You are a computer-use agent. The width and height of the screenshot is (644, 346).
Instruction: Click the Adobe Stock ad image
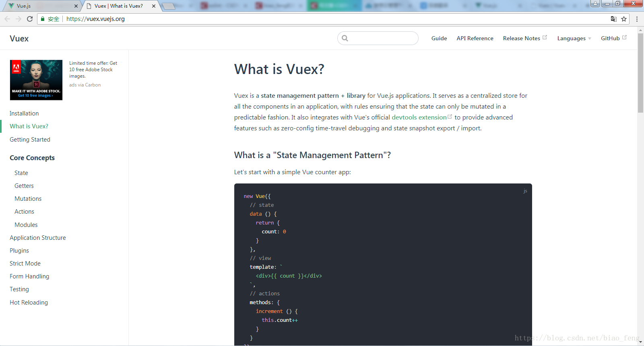(36, 80)
